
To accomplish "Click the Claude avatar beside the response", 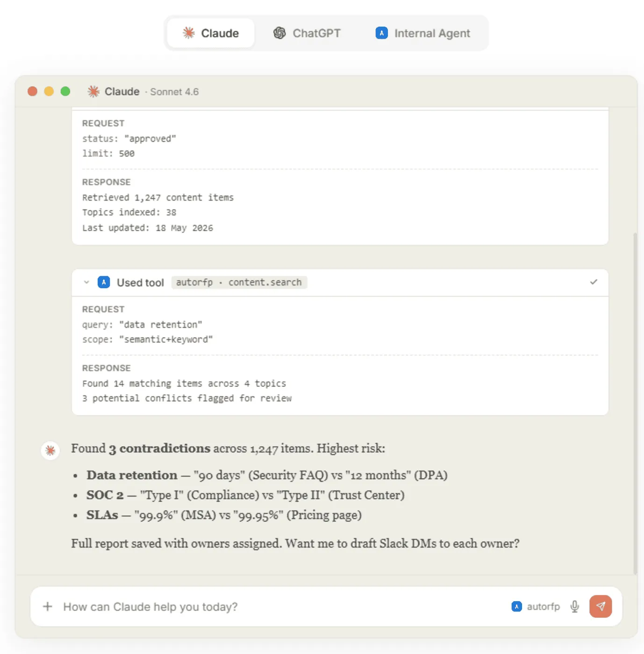I will [50, 450].
